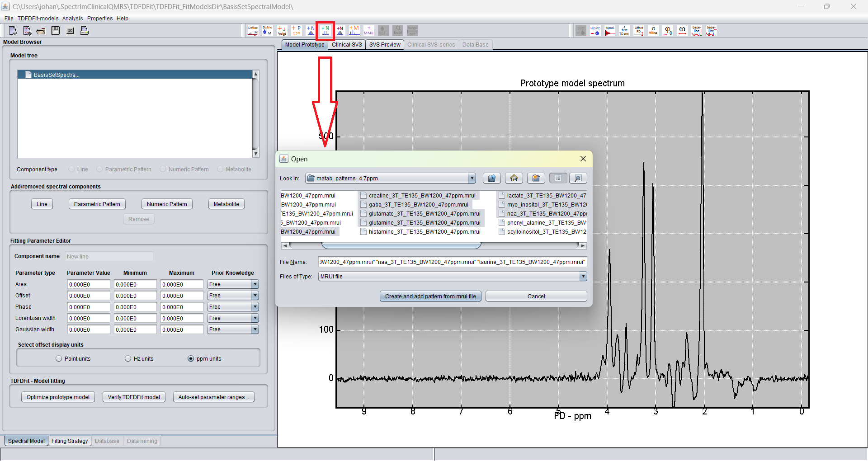This screenshot has width=868, height=461.
Task: Click the new model document icon
Action: coord(13,31)
